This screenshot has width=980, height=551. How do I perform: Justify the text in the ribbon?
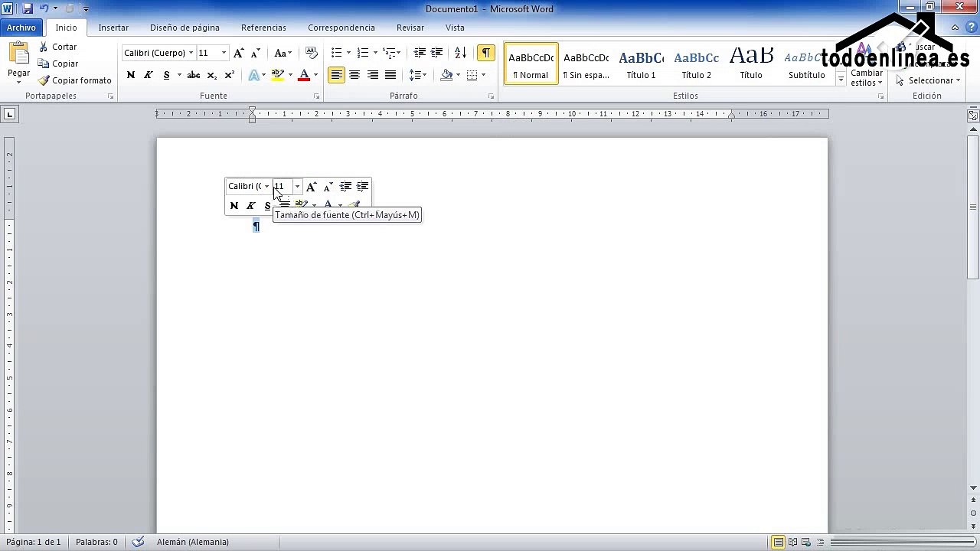[x=390, y=75]
